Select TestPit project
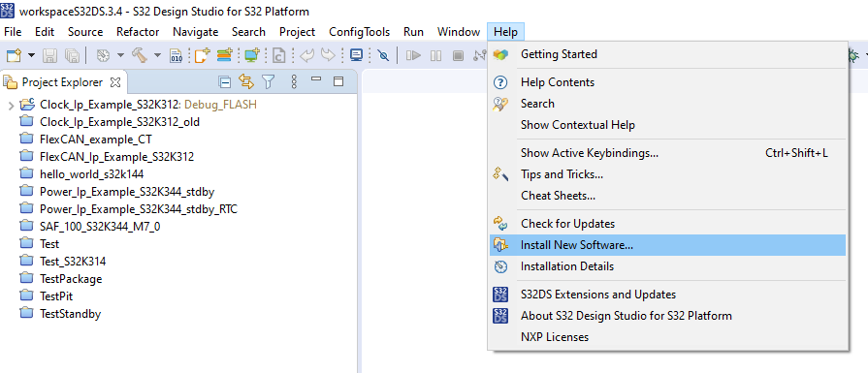The width and height of the screenshot is (868, 373). click(x=56, y=296)
